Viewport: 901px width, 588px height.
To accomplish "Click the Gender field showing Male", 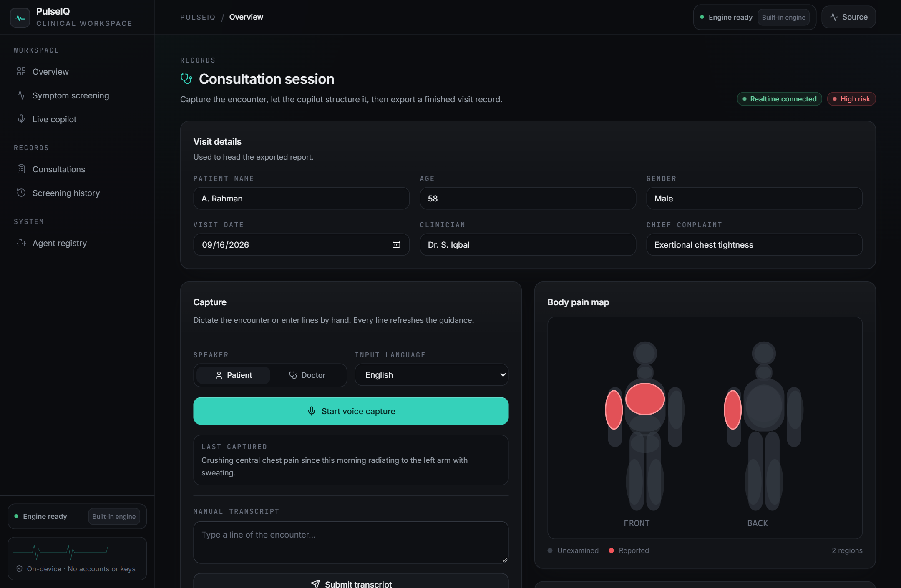I will (754, 198).
